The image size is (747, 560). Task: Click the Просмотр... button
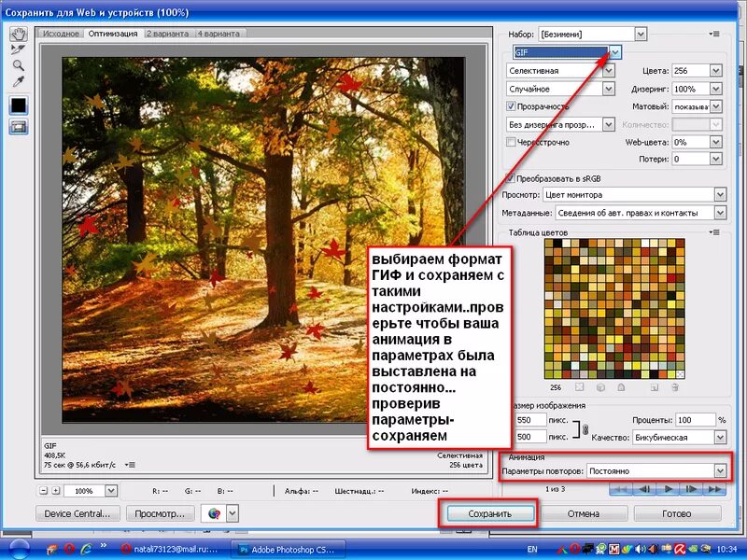(x=160, y=514)
